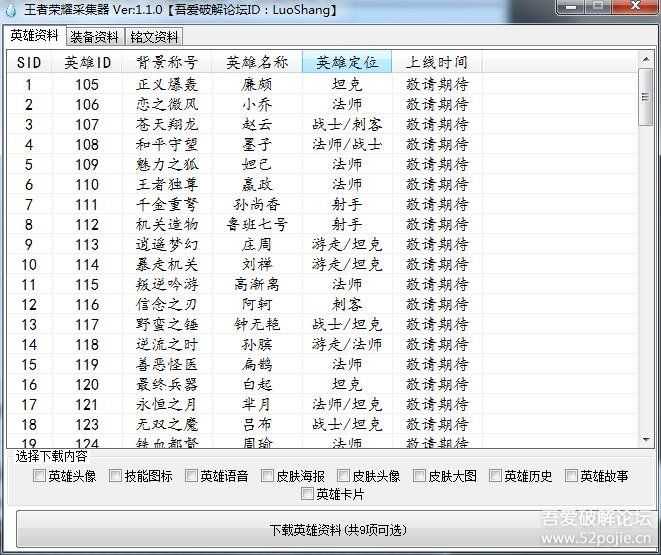This screenshot has width=661, height=555.
Task: Click the 英雄定位 column header
Action: (x=347, y=63)
